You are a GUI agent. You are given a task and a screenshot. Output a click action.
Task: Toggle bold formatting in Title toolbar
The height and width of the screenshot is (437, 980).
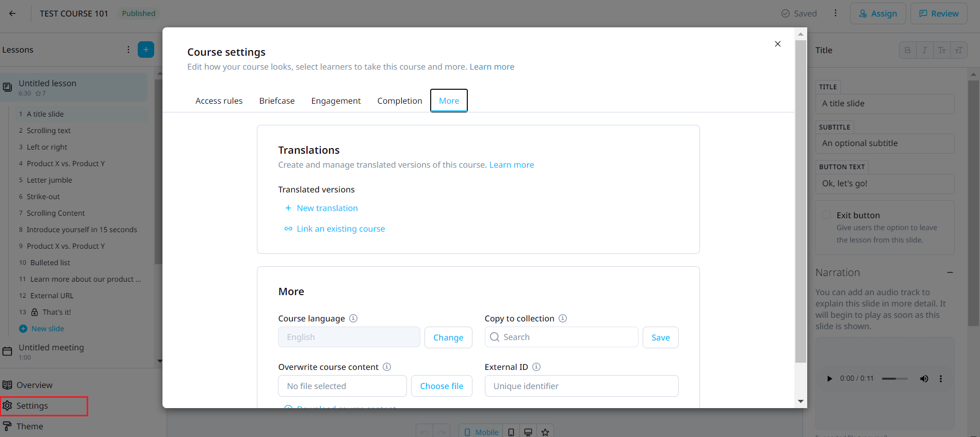click(907, 50)
